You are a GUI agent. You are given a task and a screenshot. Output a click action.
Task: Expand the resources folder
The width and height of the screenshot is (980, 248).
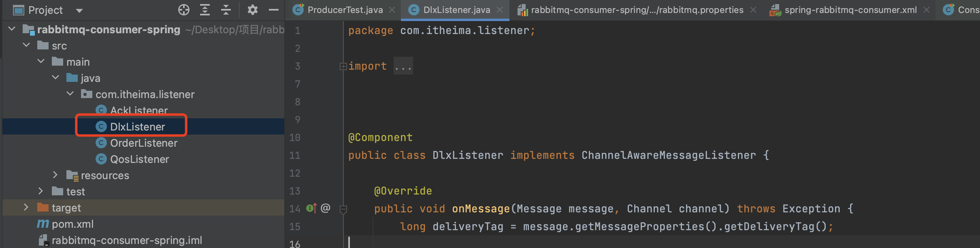[55, 175]
